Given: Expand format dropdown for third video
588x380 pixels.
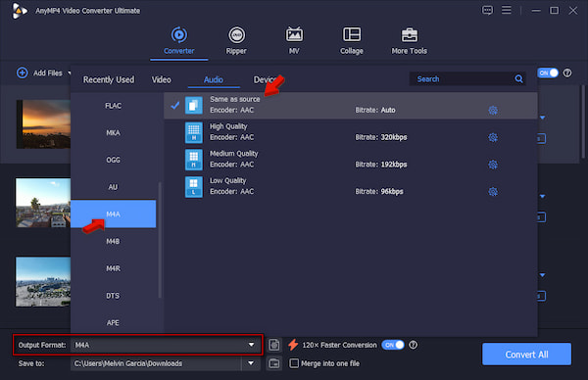Looking at the screenshot, I should coord(542,275).
